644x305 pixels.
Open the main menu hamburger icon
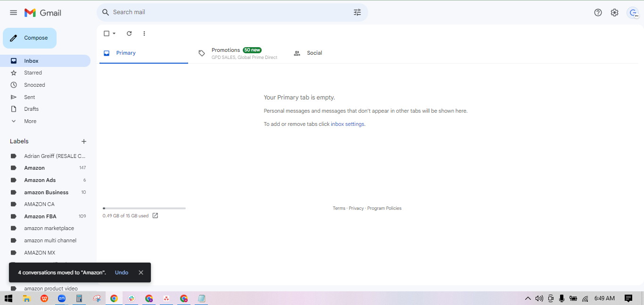tap(13, 13)
